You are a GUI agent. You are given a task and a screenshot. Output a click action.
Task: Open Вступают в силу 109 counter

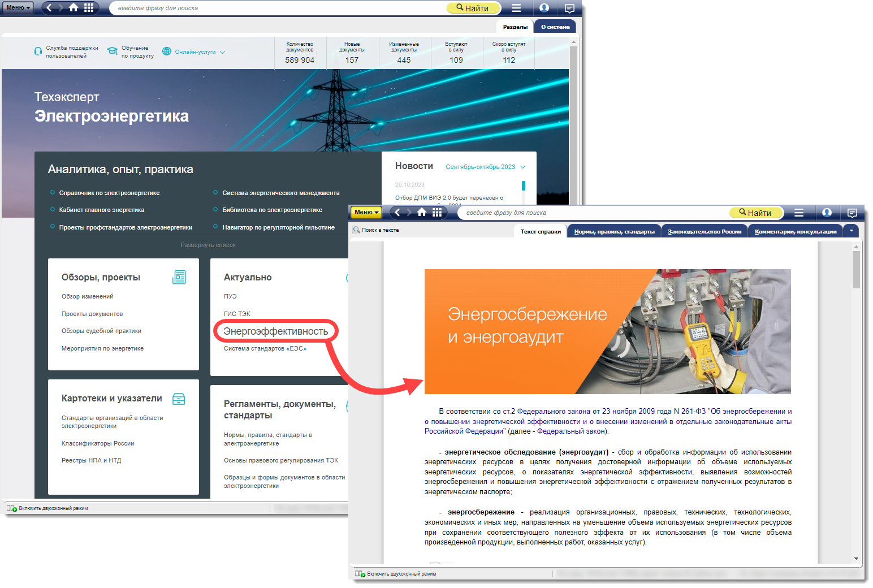pos(456,53)
